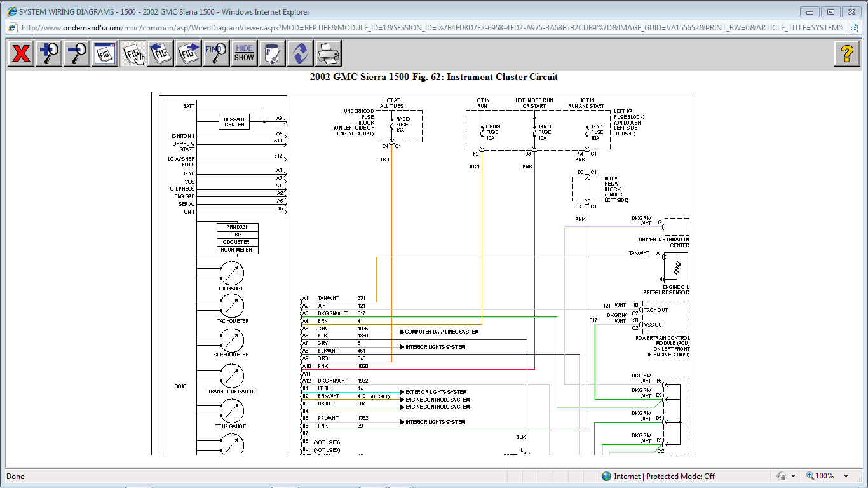
Task: Open the security lock status dropdown
Action: (793, 476)
